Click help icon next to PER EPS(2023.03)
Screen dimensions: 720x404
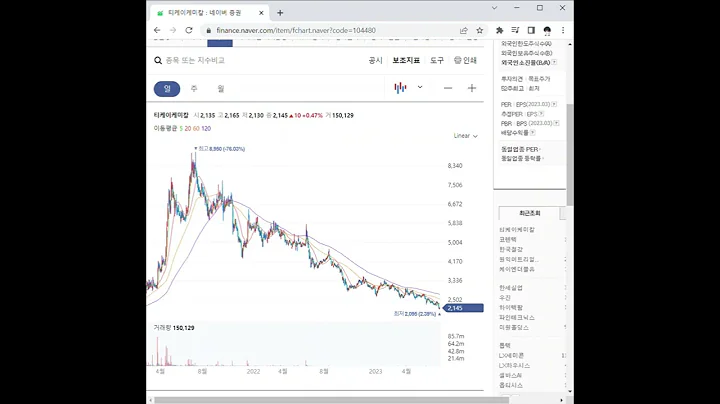coord(554,104)
